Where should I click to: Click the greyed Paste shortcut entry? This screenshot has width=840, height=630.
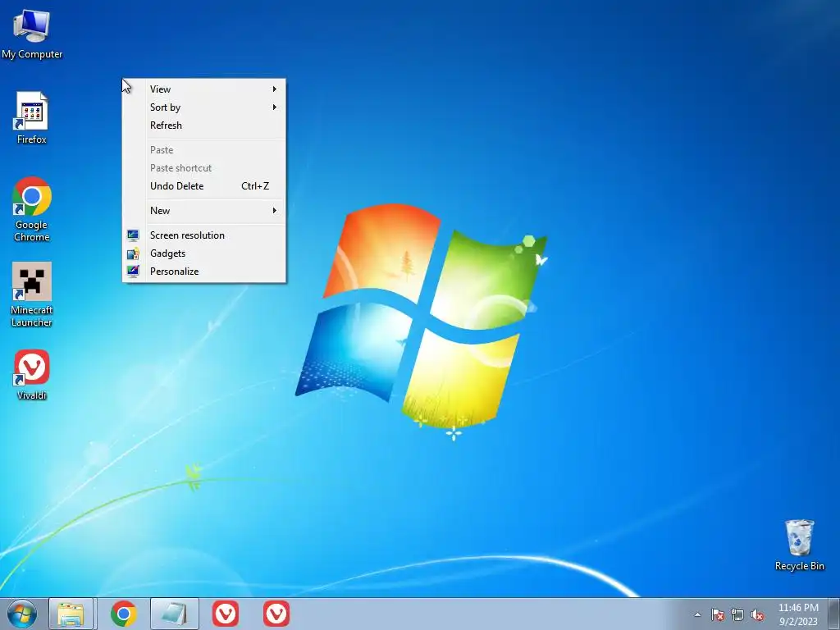click(204, 168)
